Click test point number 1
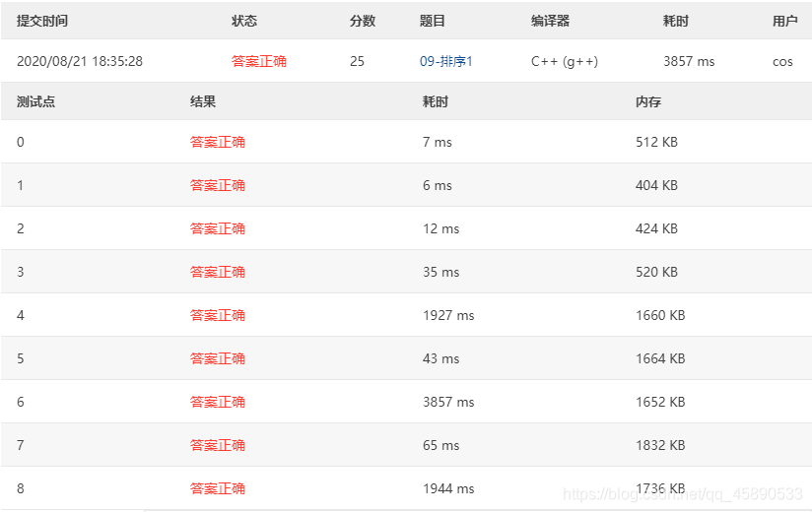This screenshot has width=812, height=512. [20, 186]
